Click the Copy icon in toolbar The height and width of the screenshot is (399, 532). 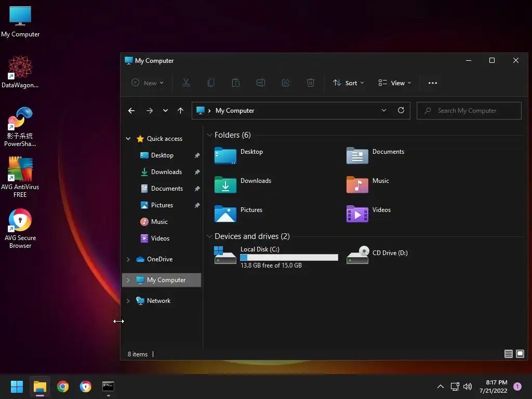tap(211, 83)
